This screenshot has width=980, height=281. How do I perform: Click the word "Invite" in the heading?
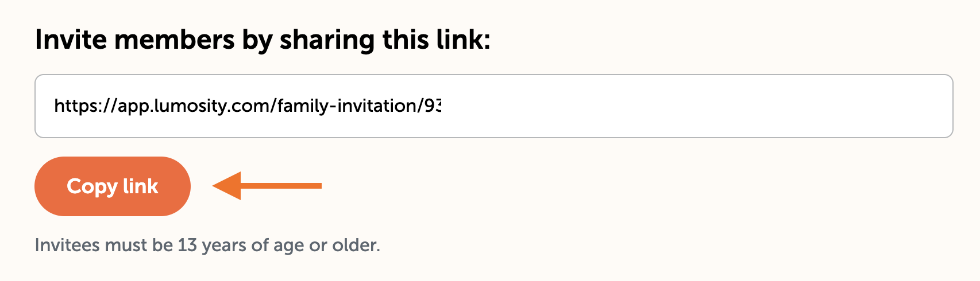(71, 40)
